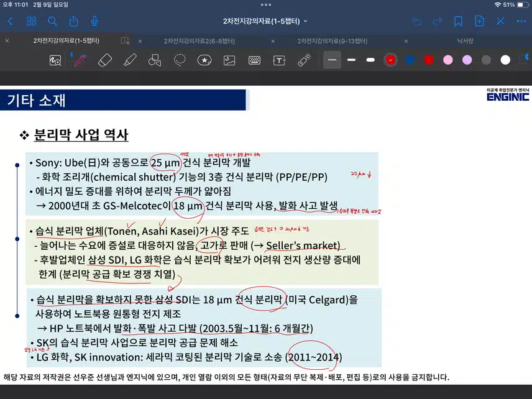Tap the text Seller's market
The height and width of the screenshot is (399, 532).
point(303,245)
